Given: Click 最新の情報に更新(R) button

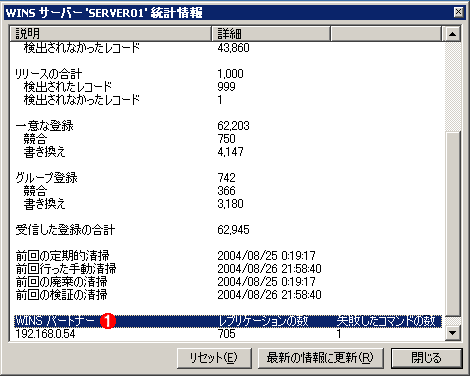Looking at the screenshot, I should [x=320, y=358].
